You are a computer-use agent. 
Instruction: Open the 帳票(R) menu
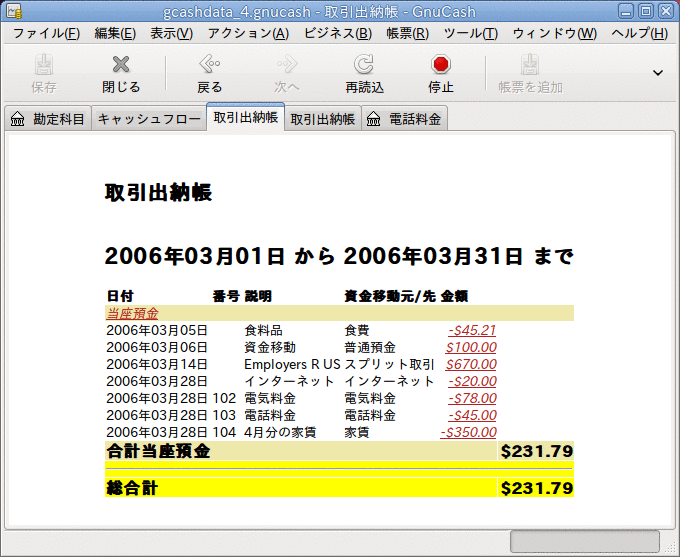(407, 33)
